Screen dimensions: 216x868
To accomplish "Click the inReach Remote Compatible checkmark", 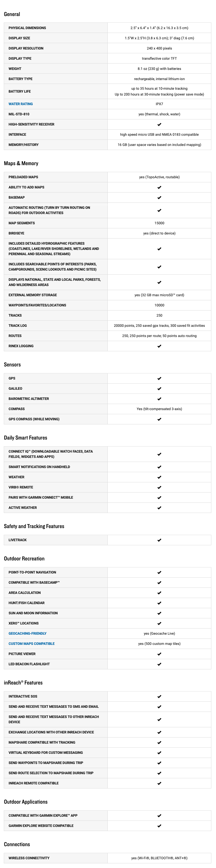I will [159, 784].
